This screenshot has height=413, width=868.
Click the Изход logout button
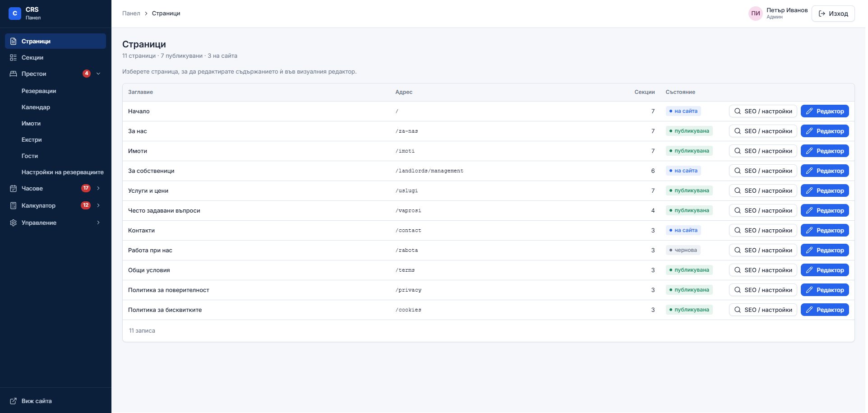click(x=833, y=14)
